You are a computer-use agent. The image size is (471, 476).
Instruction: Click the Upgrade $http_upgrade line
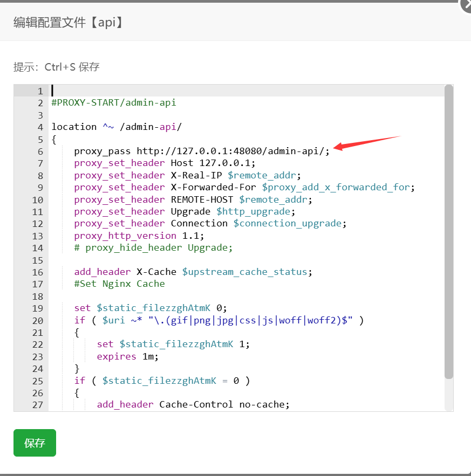click(x=185, y=212)
